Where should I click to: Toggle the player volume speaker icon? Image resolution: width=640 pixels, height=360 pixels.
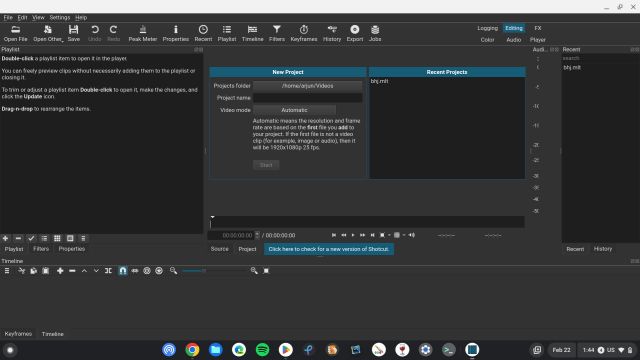click(412, 235)
